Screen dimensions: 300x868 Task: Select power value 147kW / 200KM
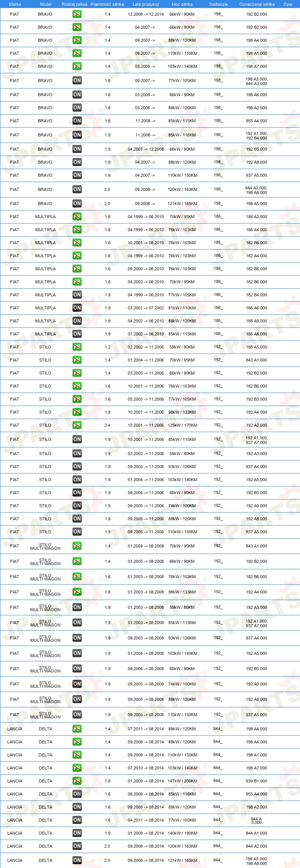pyautogui.click(x=183, y=781)
